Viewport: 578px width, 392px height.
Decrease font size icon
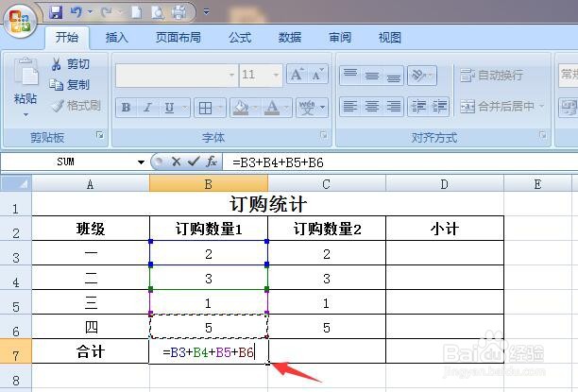click(x=317, y=75)
